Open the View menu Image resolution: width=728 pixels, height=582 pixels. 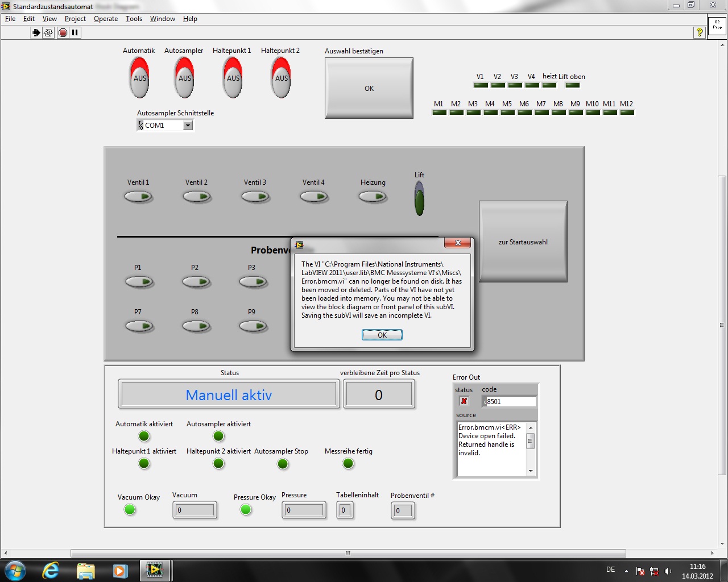click(49, 19)
